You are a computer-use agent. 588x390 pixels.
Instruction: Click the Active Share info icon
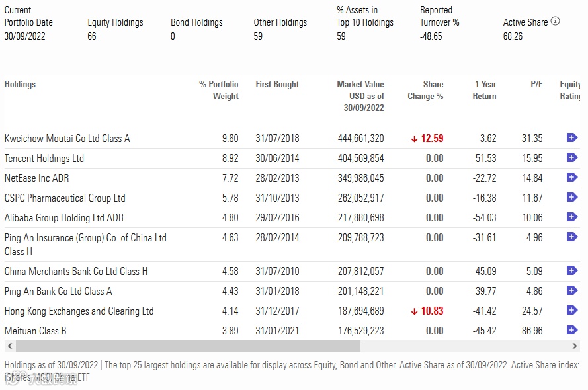click(x=555, y=21)
